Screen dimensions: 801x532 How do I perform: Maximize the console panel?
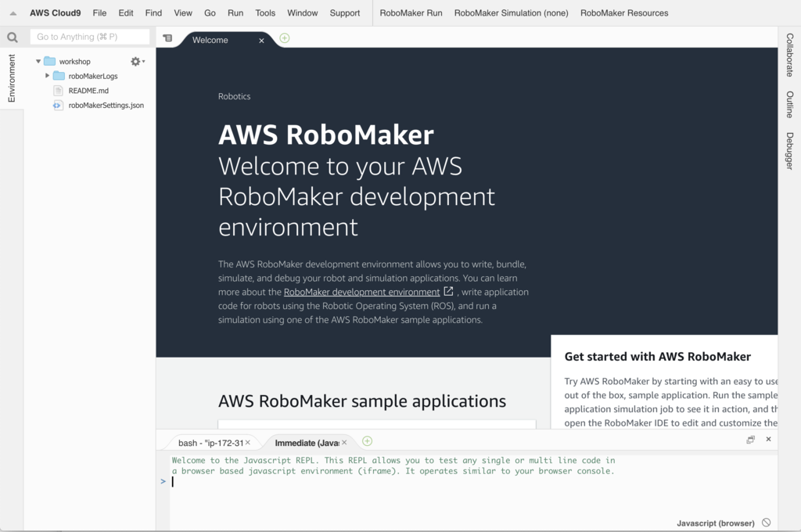coord(750,440)
